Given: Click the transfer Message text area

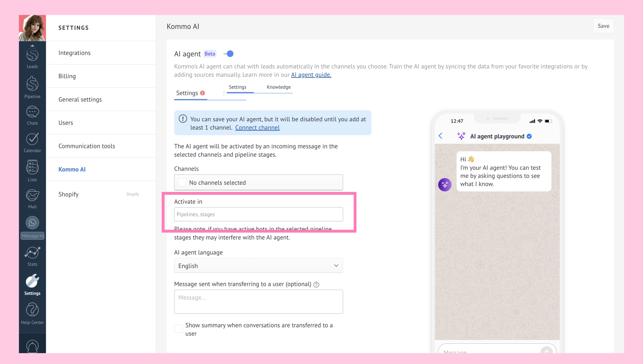Looking at the screenshot, I should (258, 302).
